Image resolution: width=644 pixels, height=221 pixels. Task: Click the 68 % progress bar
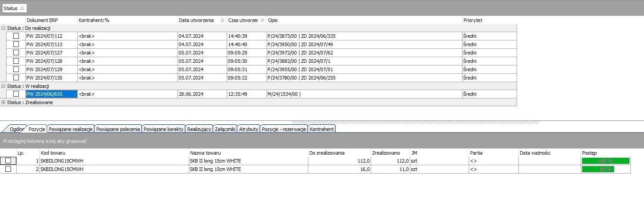pos(598,169)
